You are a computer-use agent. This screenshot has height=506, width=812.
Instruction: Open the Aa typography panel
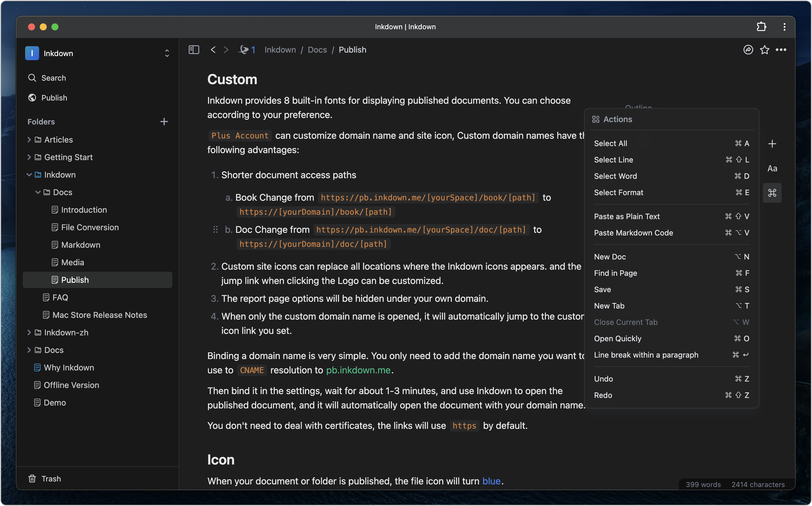pyautogui.click(x=772, y=168)
